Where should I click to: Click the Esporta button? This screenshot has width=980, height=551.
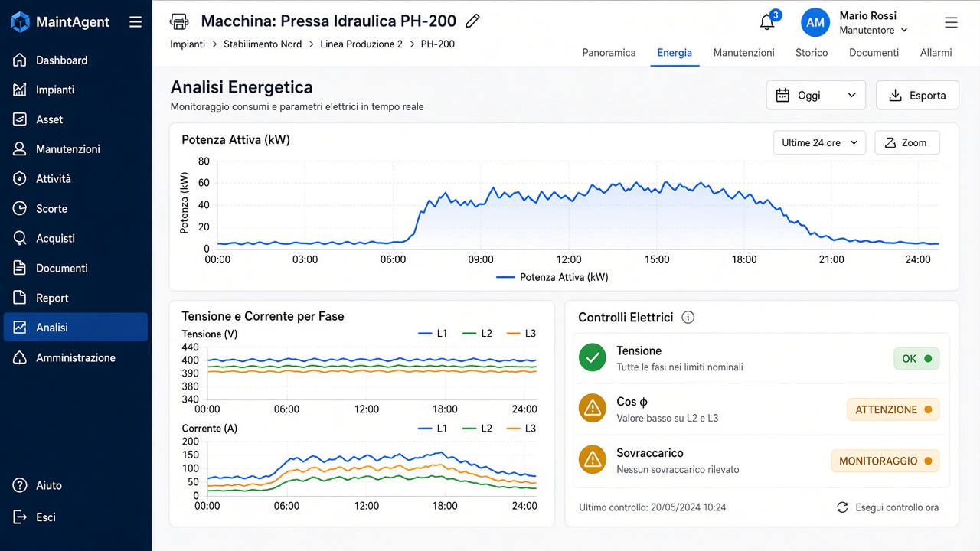point(917,95)
